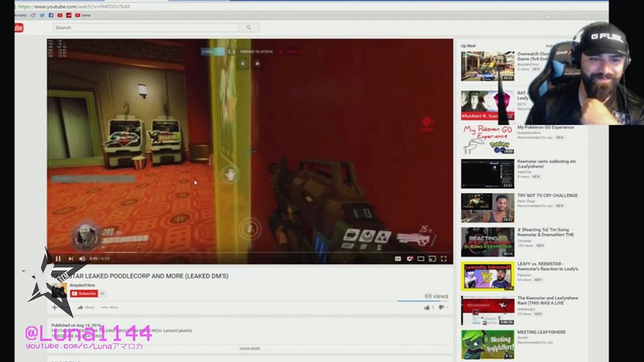
Task: Click the YouTube search box
Action: click(x=146, y=28)
